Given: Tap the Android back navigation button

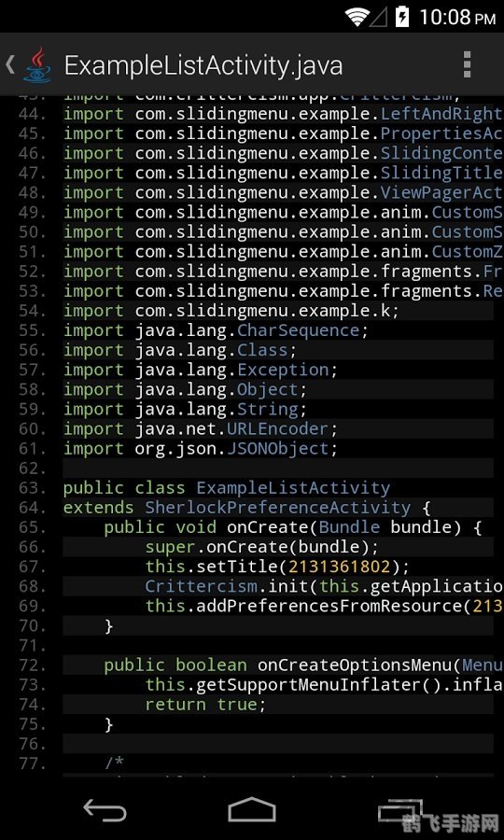Looking at the screenshot, I should (105, 811).
